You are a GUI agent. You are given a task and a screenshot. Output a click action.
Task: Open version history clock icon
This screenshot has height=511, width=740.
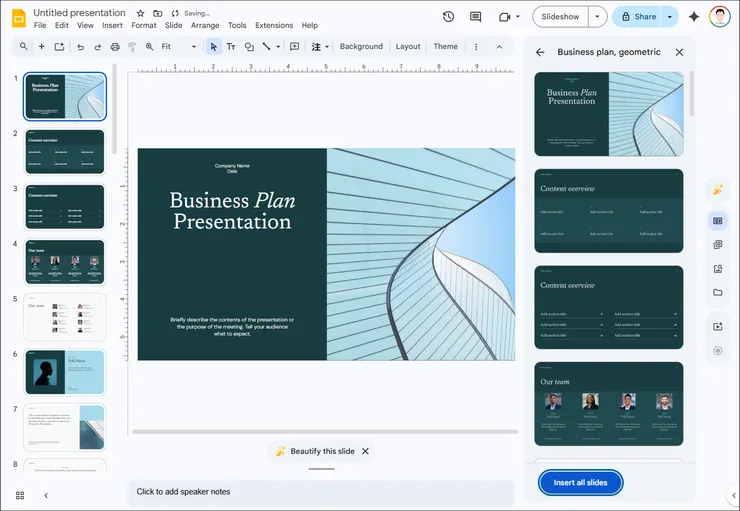coord(448,17)
